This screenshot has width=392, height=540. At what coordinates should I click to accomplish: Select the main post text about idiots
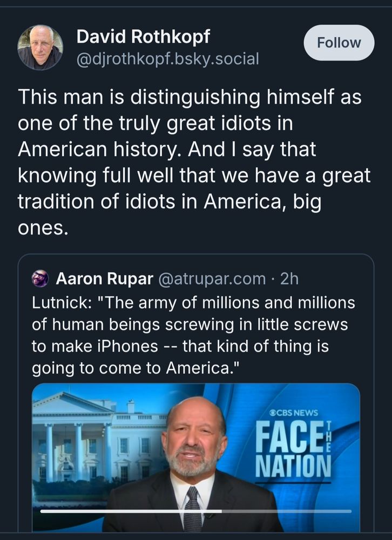click(194, 163)
